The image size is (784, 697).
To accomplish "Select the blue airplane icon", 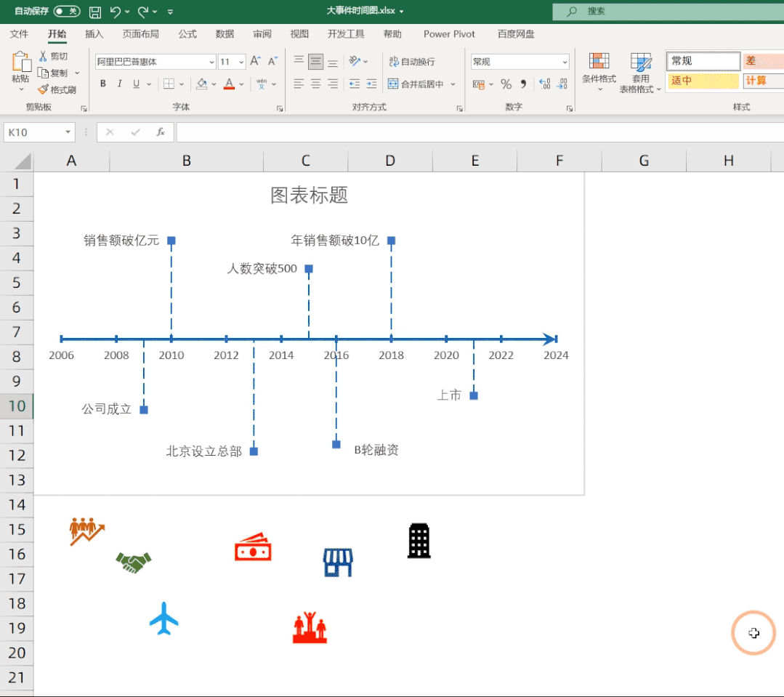I will pos(164,619).
